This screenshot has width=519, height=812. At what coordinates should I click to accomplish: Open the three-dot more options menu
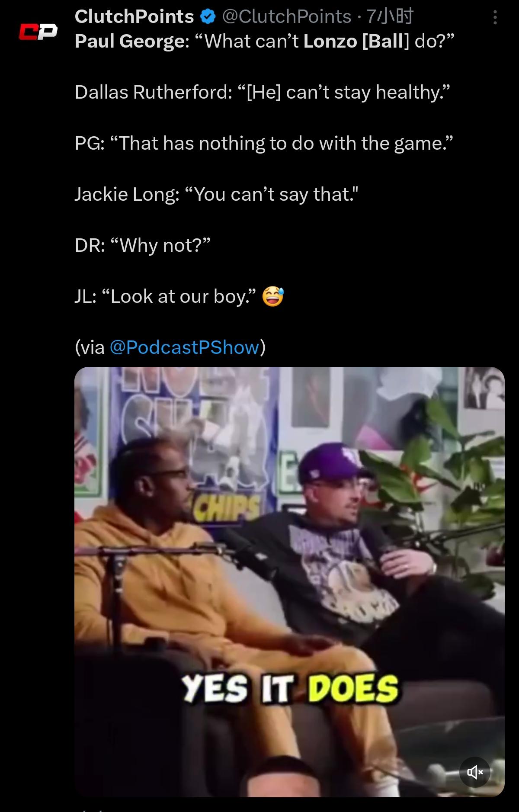coord(495,17)
